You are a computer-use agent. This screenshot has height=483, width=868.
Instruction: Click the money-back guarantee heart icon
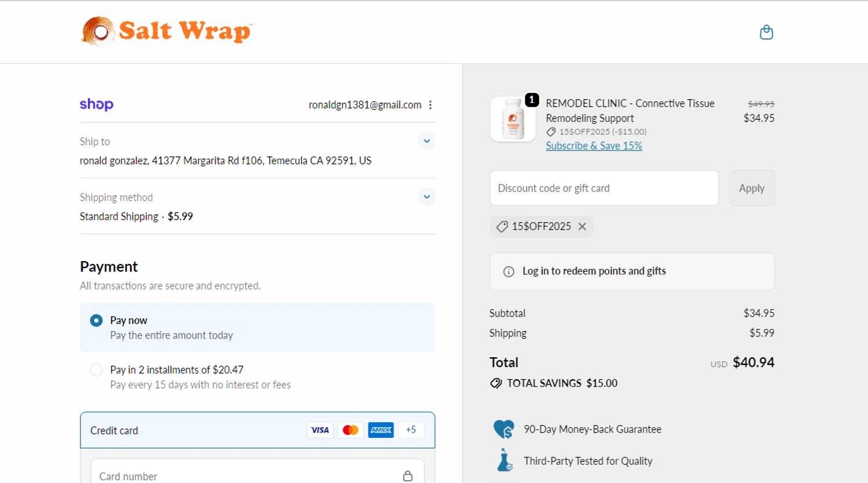click(503, 429)
